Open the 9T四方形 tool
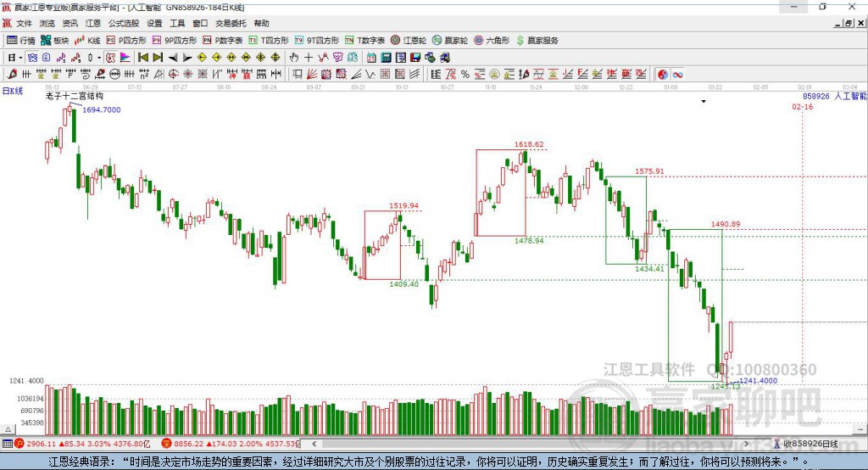The image size is (868, 470). point(317,41)
